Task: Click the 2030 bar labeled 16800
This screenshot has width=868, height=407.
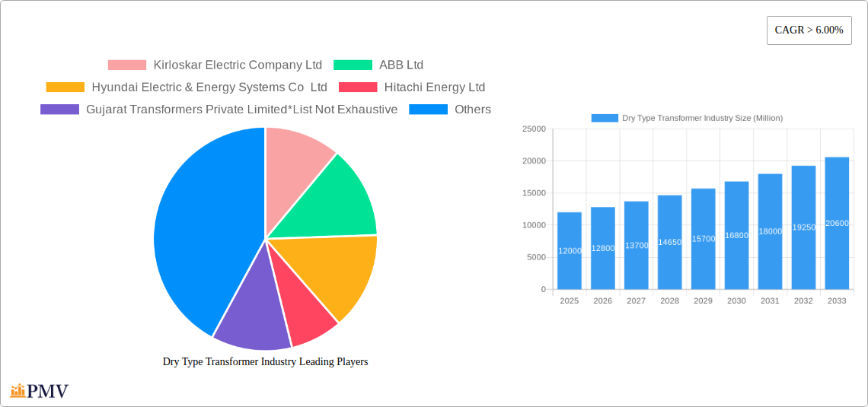Action: tap(737, 235)
